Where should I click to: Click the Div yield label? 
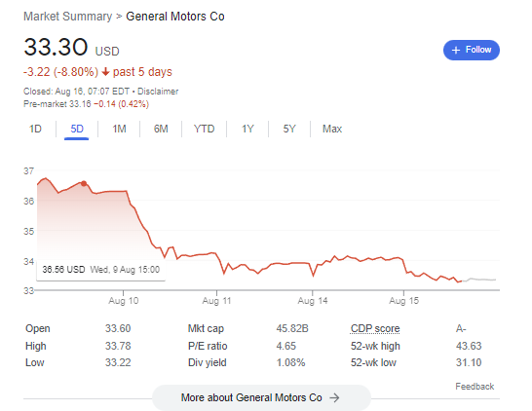[207, 362]
